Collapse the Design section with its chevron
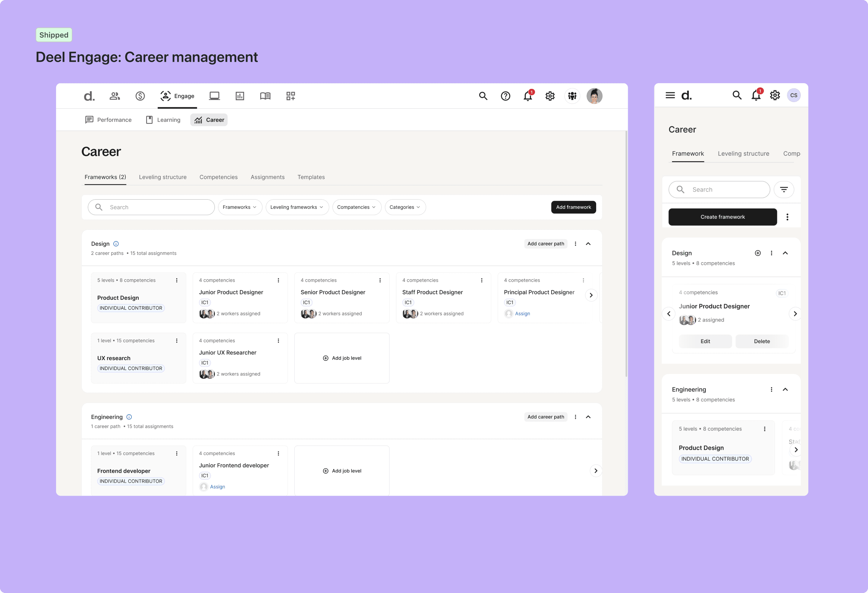Image resolution: width=868 pixels, height=593 pixels. (x=588, y=243)
